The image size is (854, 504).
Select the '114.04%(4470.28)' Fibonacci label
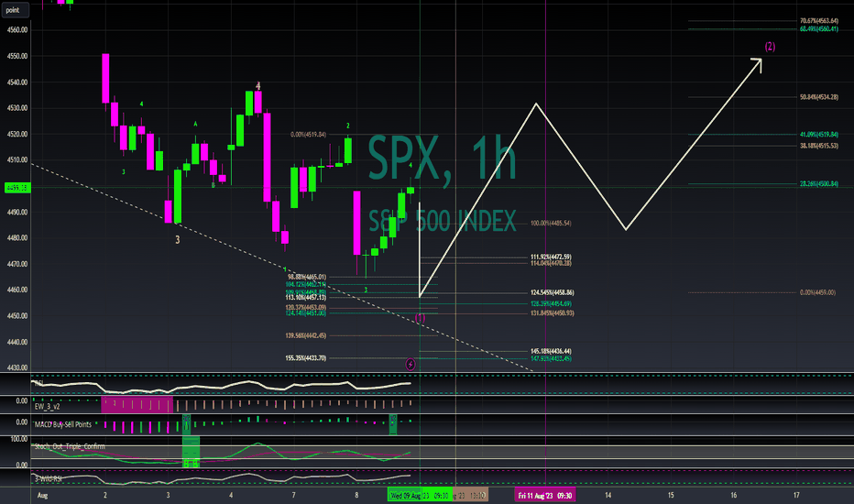(551, 263)
